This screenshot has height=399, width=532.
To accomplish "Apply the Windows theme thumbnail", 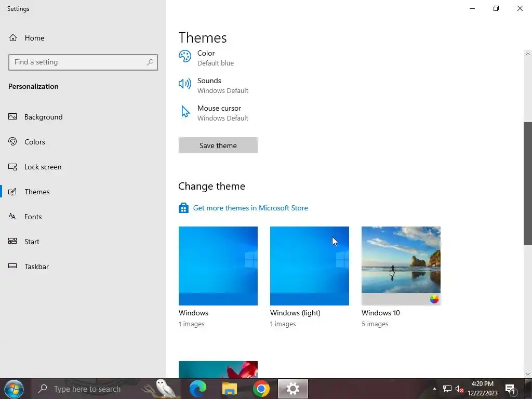I will click(x=218, y=265).
